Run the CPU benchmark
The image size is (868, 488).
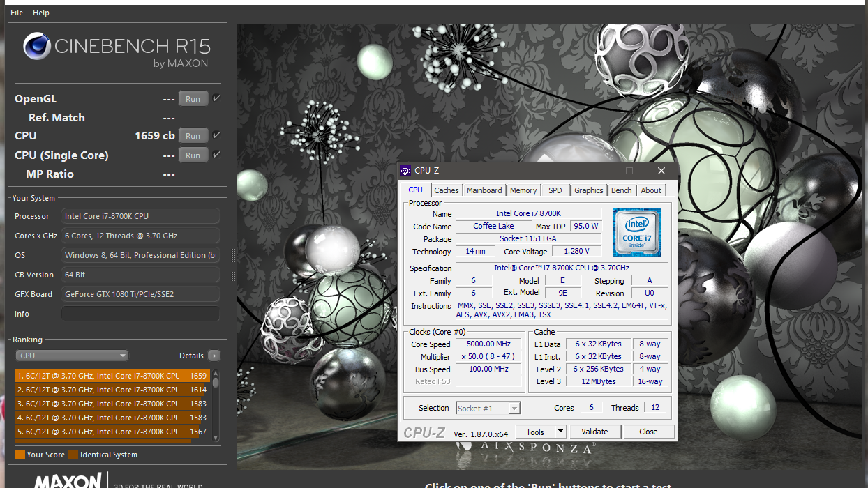pyautogui.click(x=193, y=136)
